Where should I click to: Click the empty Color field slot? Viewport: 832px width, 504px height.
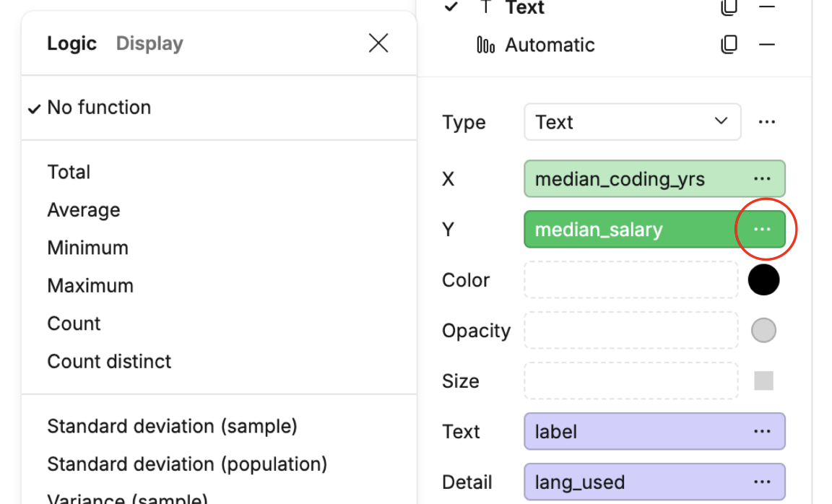(630, 280)
